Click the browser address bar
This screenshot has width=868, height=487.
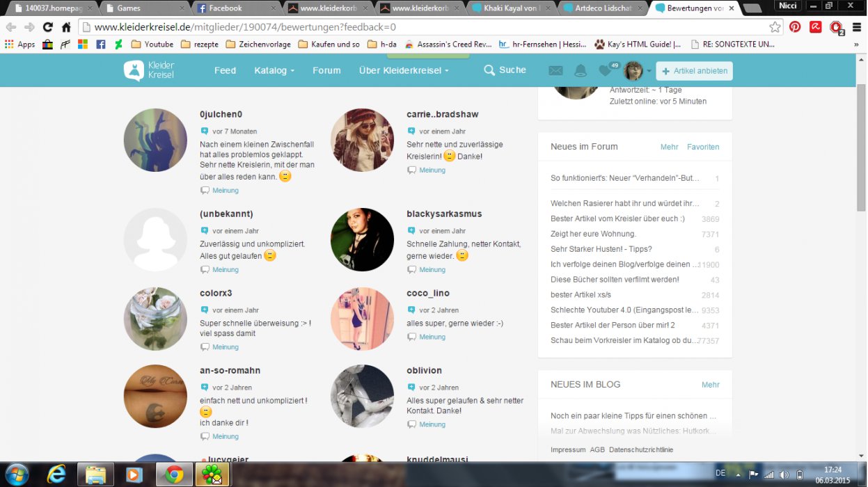418,27
